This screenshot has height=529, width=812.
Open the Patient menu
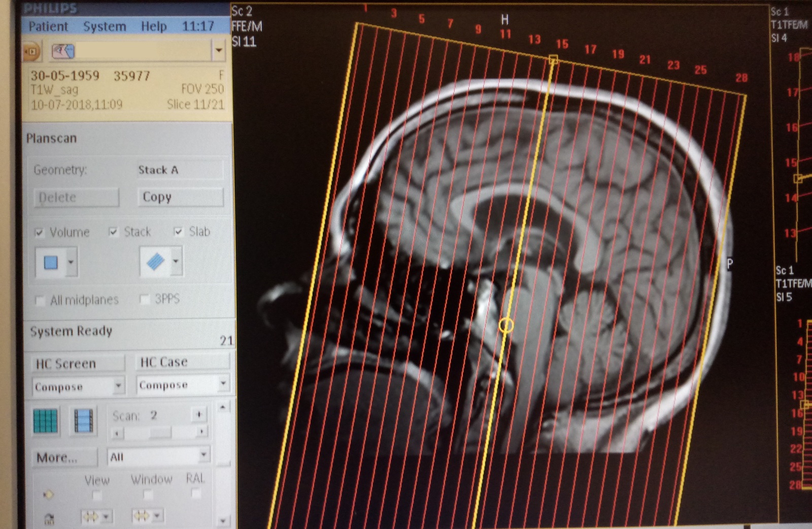pyautogui.click(x=48, y=26)
